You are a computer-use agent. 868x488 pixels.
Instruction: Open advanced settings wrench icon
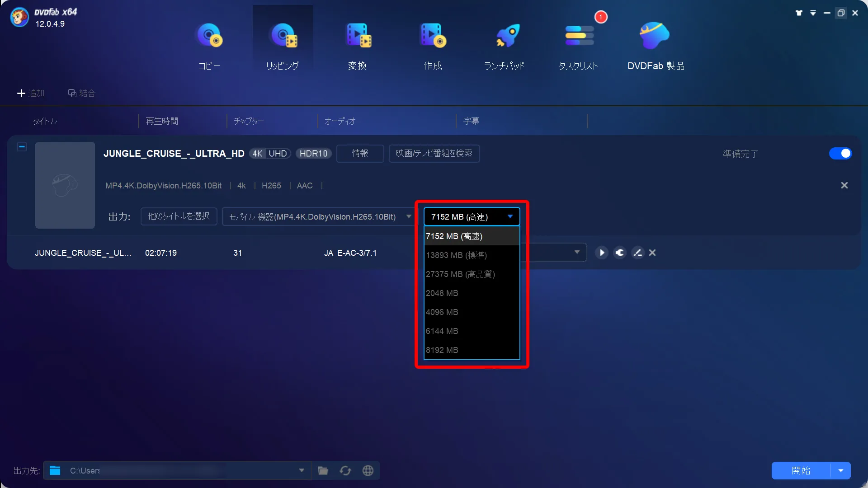click(620, 253)
